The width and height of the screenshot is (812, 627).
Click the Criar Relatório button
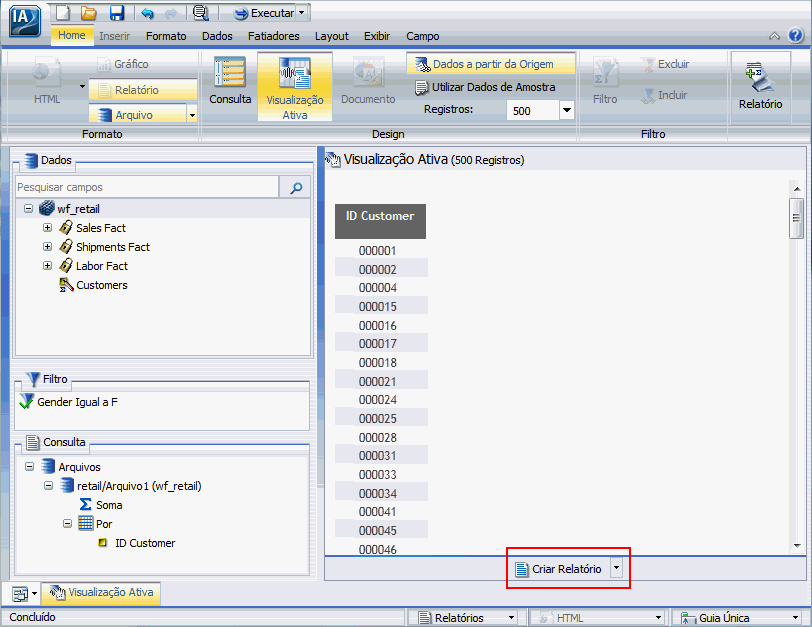pyautogui.click(x=559, y=569)
